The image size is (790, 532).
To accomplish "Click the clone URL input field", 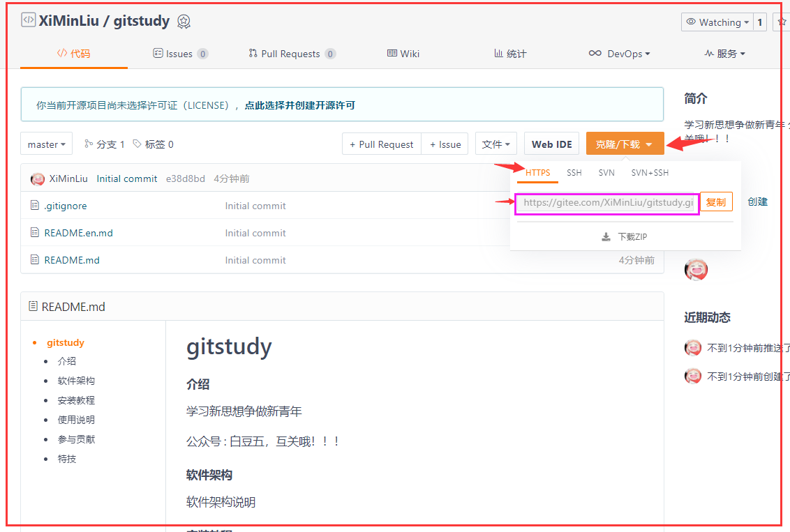I will coord(607,203).
